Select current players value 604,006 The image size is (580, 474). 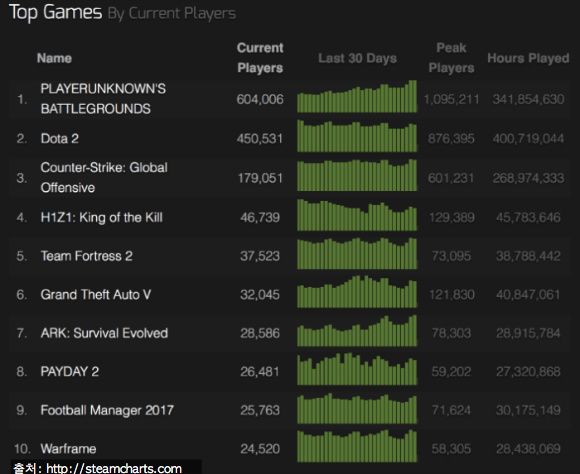(260, 99)
